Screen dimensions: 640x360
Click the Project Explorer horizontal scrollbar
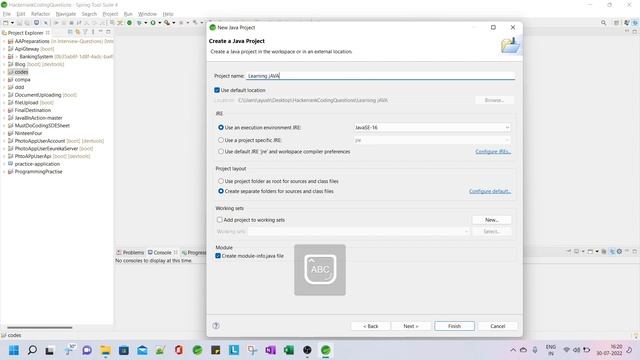tap(40, 327)
